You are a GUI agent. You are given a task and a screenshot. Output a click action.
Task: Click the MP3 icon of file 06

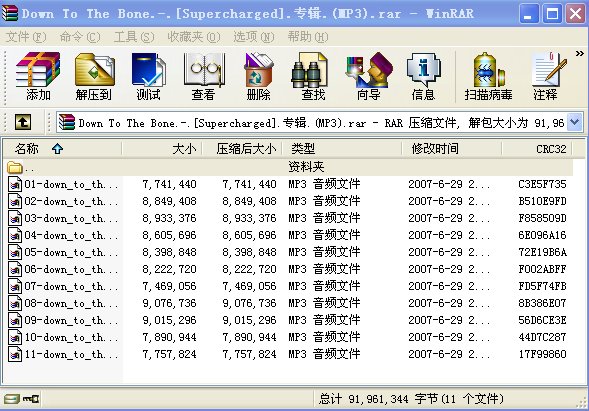point(15,269)
